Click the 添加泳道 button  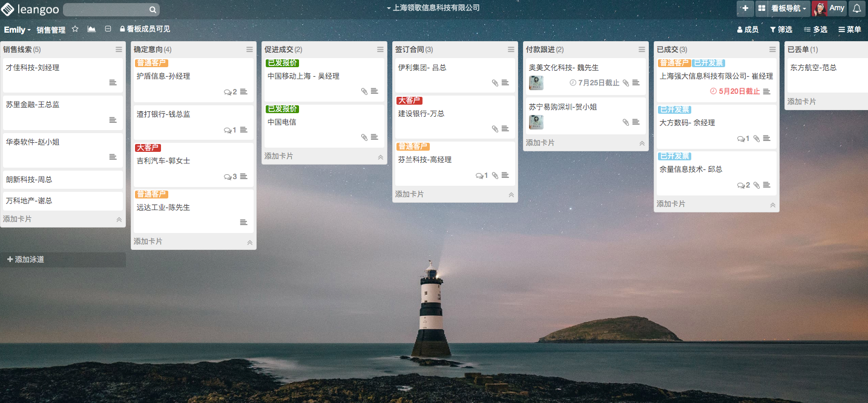click(25, 260)
